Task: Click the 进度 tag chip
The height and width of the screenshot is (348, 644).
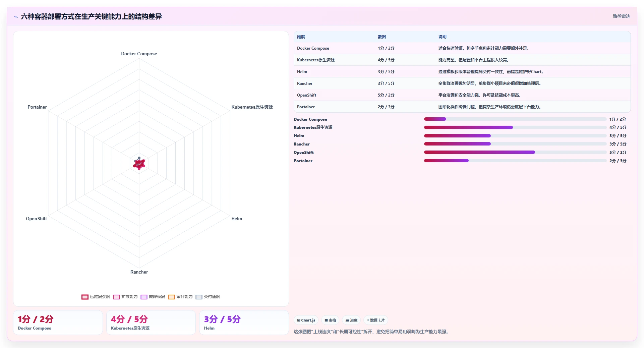Action: point(351,320)
